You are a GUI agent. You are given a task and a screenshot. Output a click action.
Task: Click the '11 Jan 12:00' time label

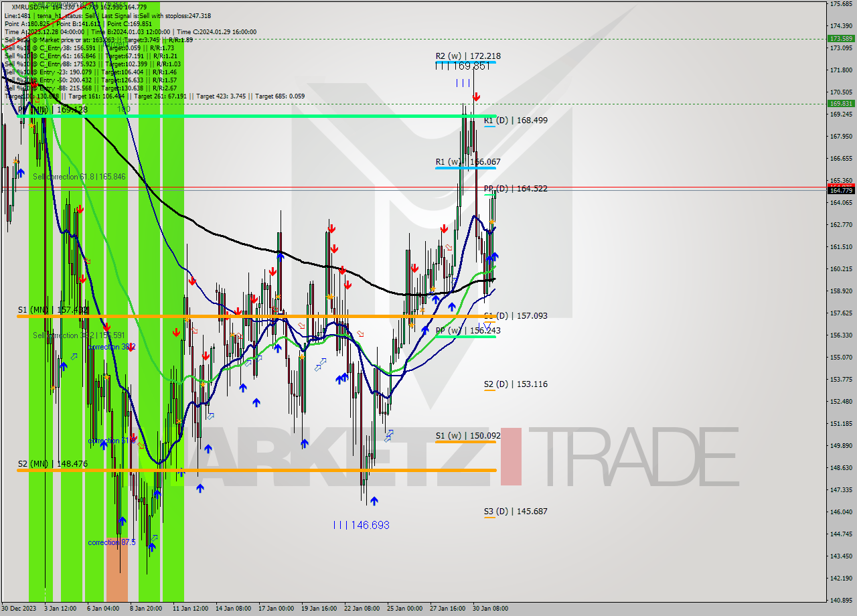[190, 609]
